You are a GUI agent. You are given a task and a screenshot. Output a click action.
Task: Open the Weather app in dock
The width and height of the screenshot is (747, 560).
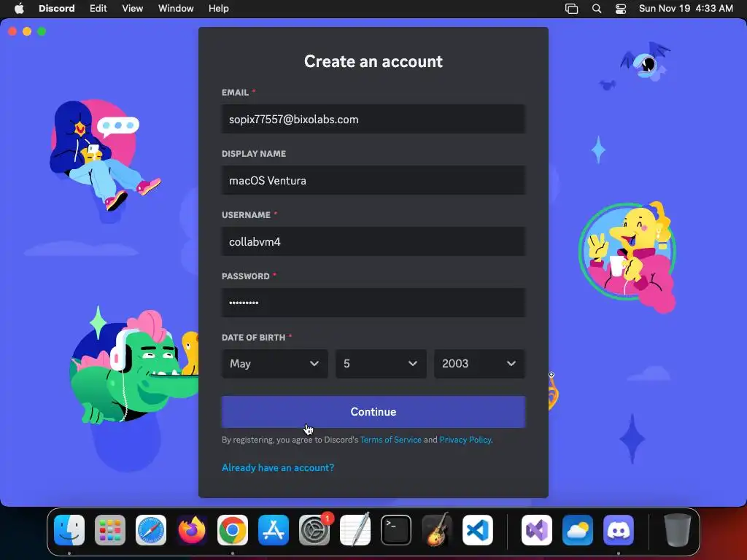pos(578,530)
